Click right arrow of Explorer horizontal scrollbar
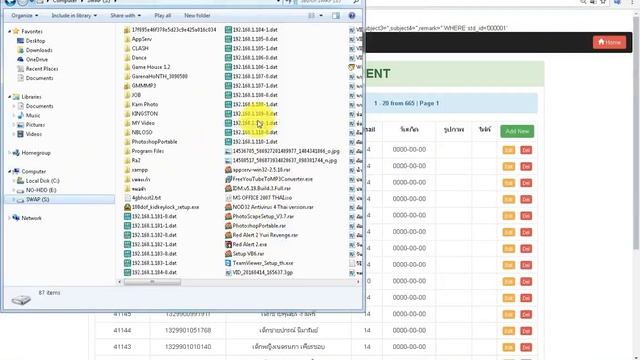Viewport: 640px width, 360px height. (x=358, y=282)
